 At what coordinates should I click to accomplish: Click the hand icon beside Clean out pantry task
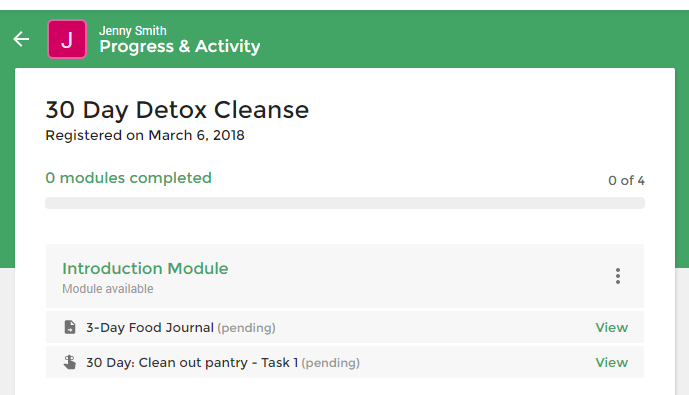[x=70, y=362]
